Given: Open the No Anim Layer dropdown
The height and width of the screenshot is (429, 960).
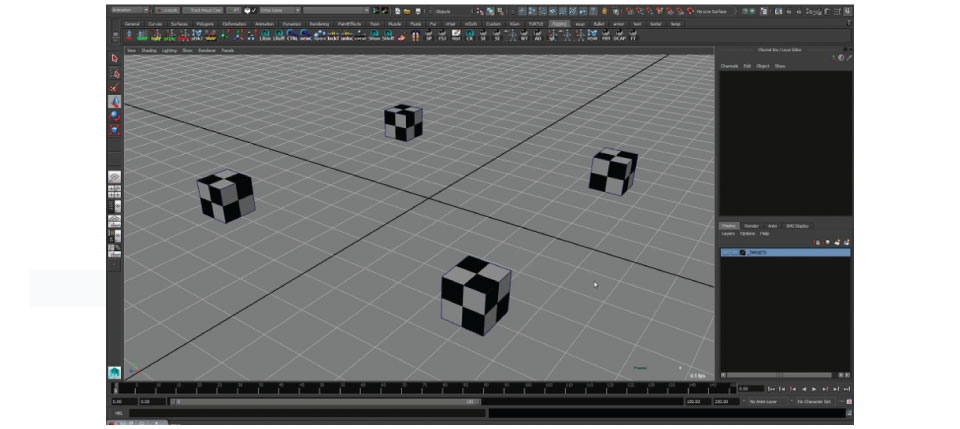Looking at the screenshot, I should point(767,401).
